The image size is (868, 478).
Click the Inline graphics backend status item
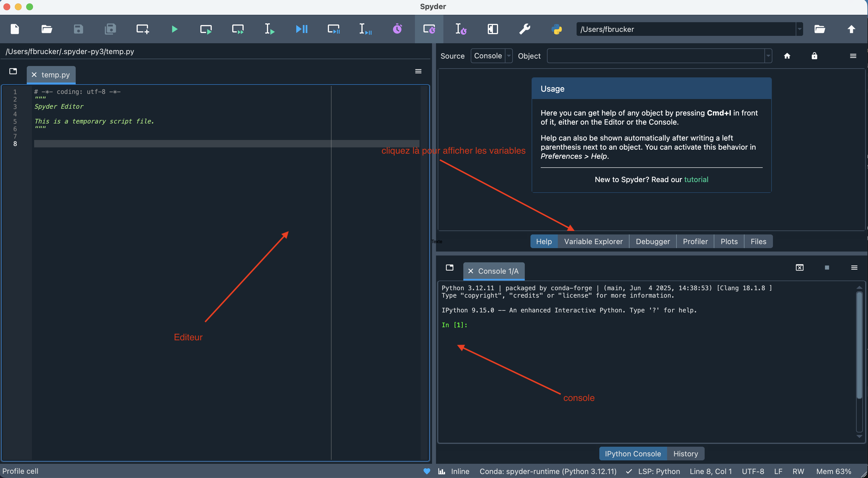(x=454, y=471)
